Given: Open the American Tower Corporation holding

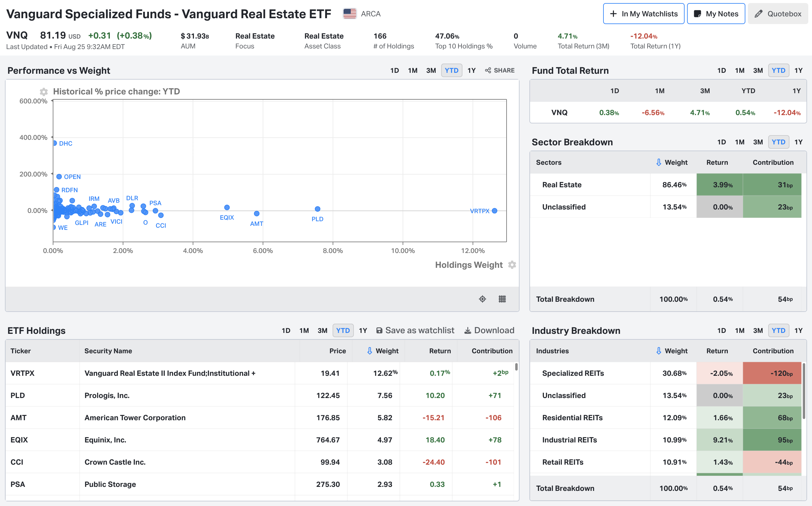Looking at the screenshot, I should [260, 418].
